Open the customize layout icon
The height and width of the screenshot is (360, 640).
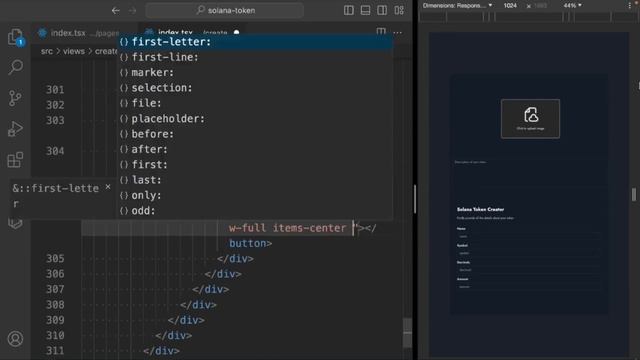(399, 10)
